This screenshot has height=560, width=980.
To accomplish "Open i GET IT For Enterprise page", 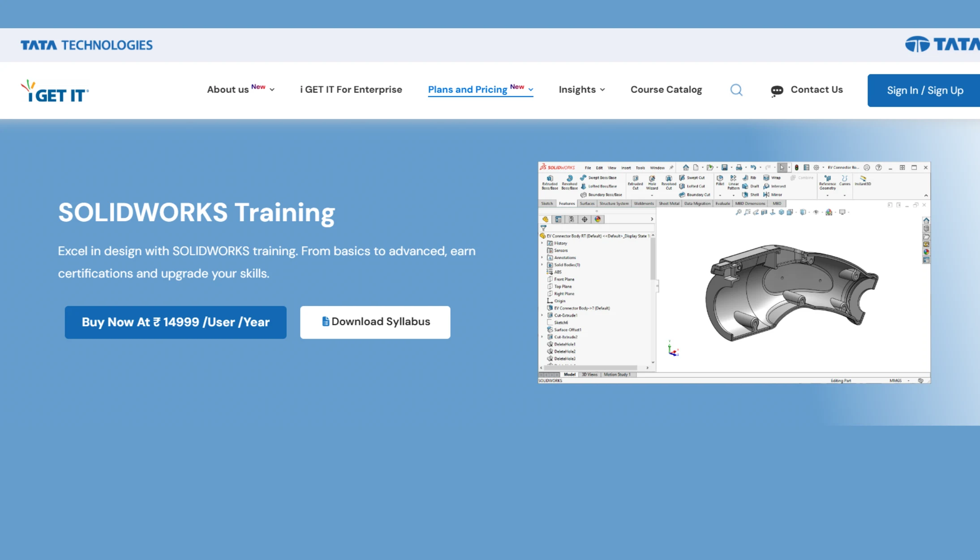I will tap(351, 90).
